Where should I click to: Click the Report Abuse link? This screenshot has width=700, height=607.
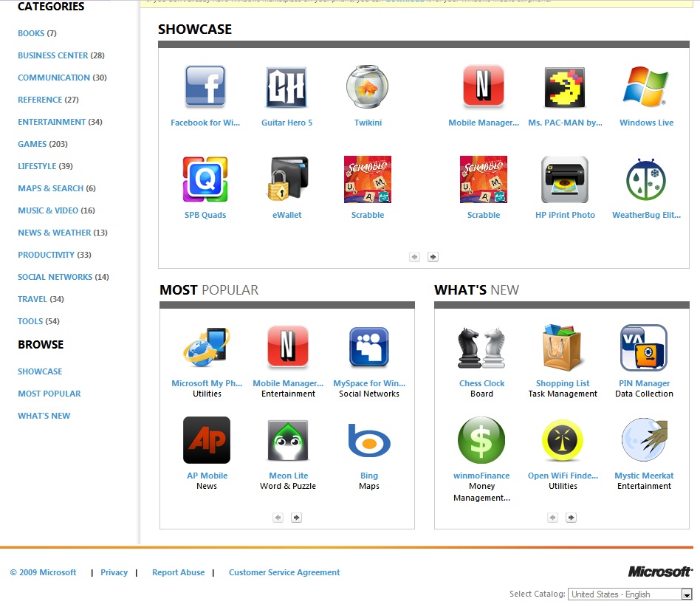(178, 572)
